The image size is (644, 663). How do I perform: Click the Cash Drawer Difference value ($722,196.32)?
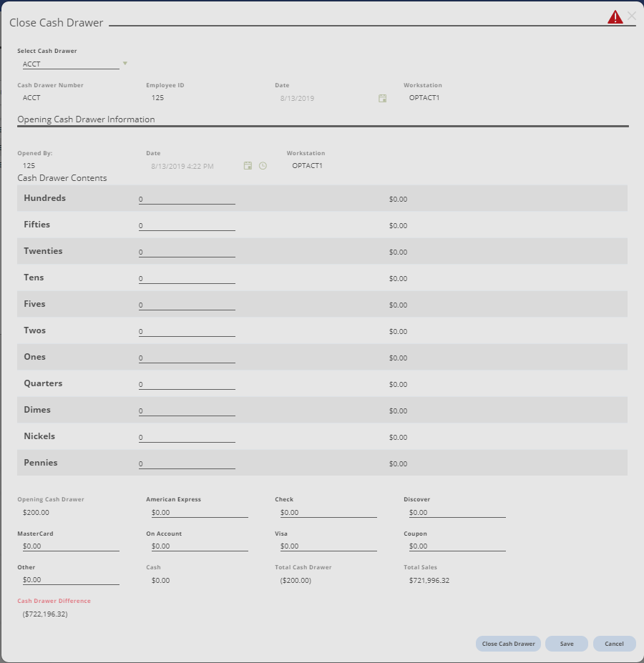45,614
